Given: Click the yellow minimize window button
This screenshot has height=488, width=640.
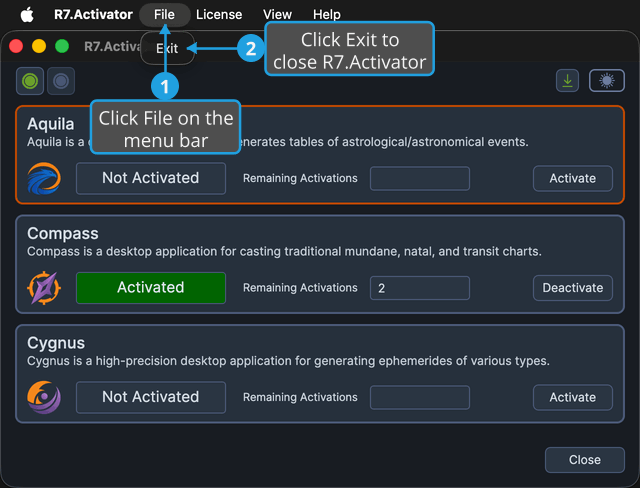Looking at the screenshot, I should (39, 46).
